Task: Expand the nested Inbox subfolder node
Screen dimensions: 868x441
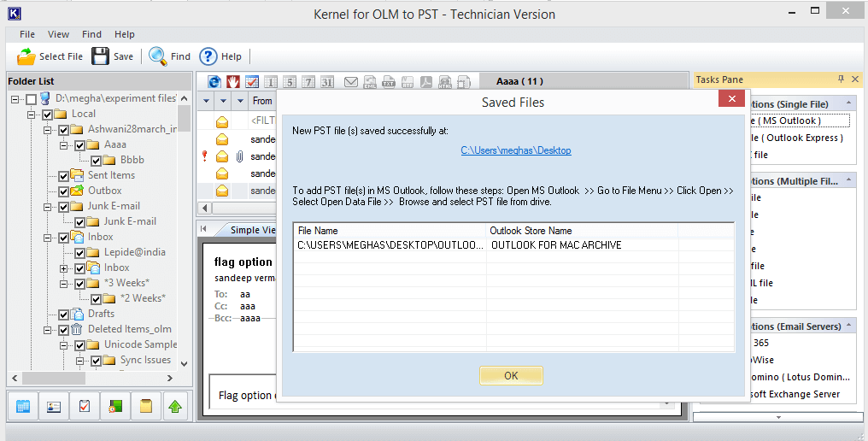Action: [x=64, y=268]
